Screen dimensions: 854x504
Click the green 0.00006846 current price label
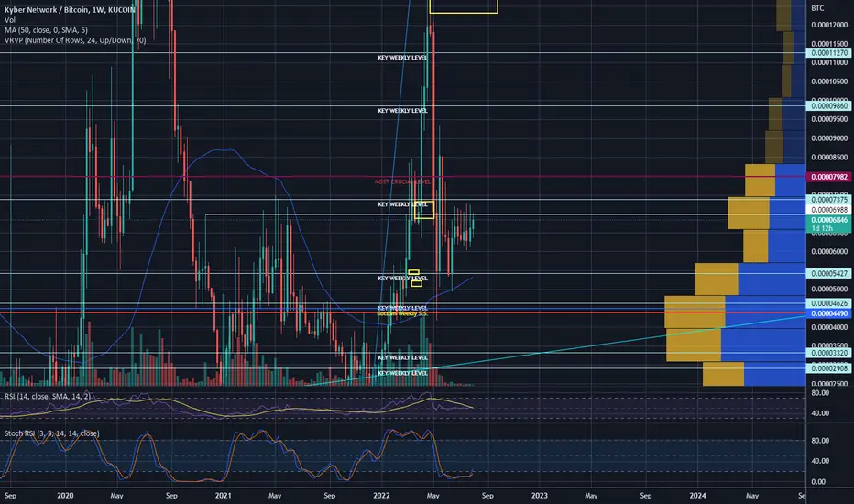tap(828, 220)
